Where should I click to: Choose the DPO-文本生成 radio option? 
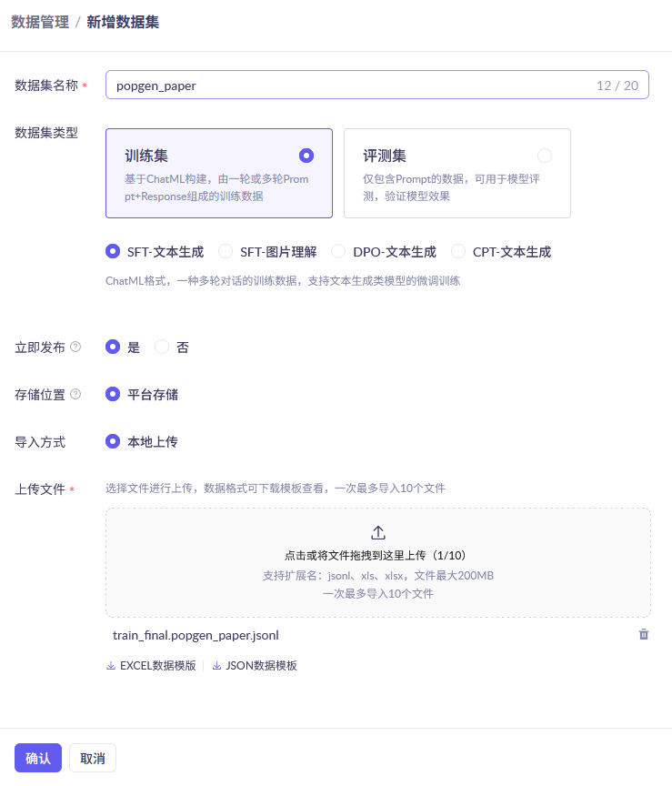(338, 251)
